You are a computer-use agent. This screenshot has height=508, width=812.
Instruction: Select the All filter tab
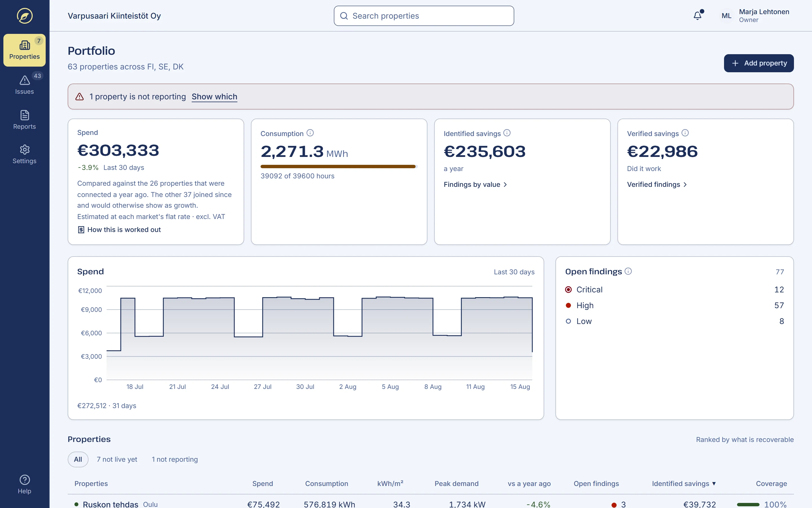[x=78, y=459]
